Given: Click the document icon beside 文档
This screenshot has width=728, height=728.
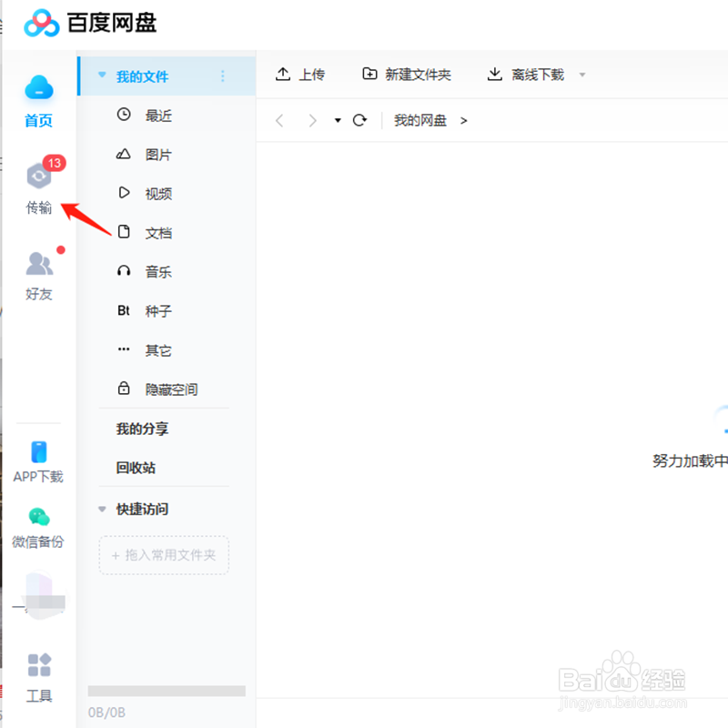Looking at the screenshot, I should pyautogui.click(x=124, y=231).
